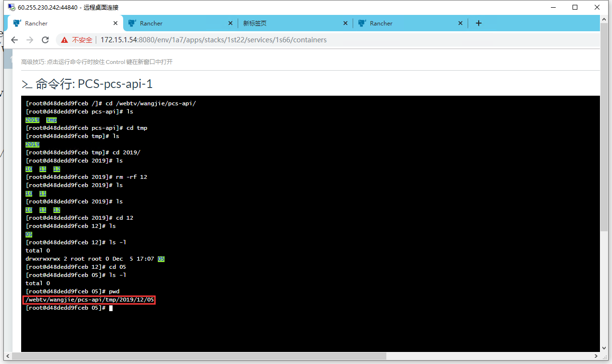This screenshot has width=612, height=364.
Task: Open a new browser tab with plus button
Action: [x=478, y=23]
